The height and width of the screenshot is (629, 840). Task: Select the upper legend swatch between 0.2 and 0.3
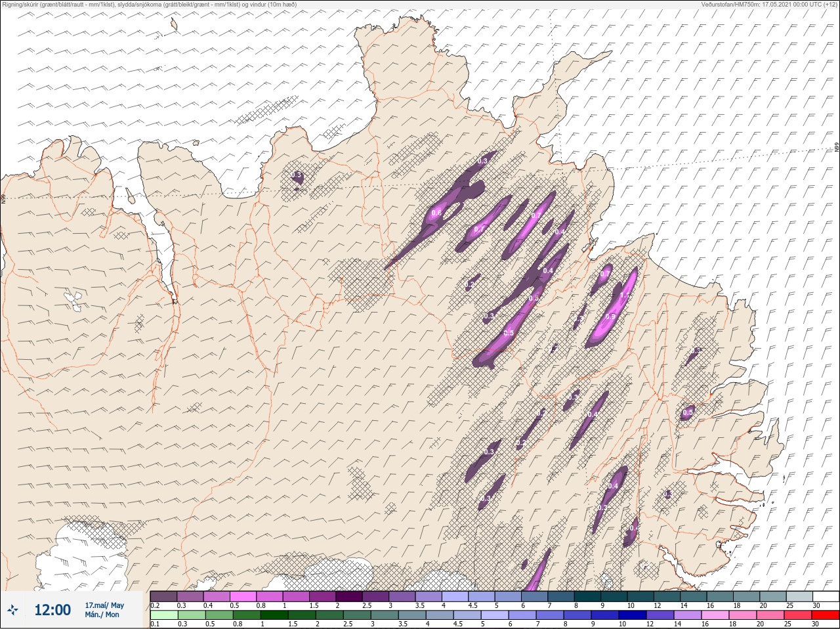click(x=163, y=596)
